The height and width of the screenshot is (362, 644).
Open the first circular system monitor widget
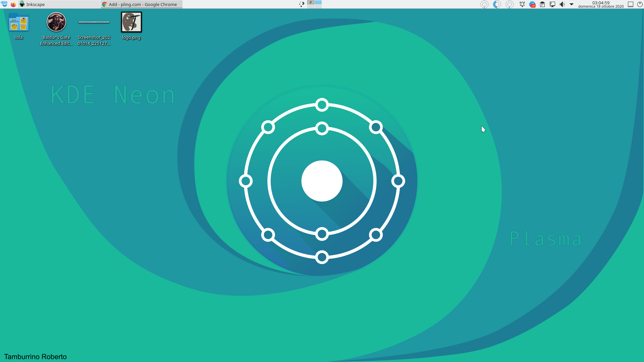[x=484, y=4]
